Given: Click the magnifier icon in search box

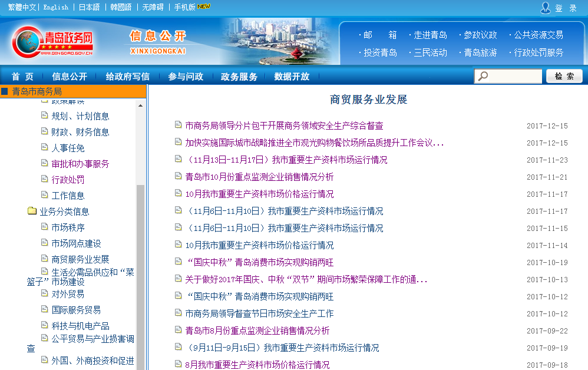Looking at the screenshot, I should [x=483, y=77].
